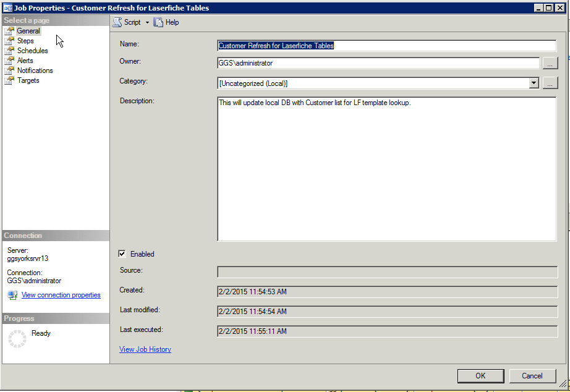Click into the Owner text field
The width and height of the screenshot is (570, 392).
pyautogui.click(x=378, y=63)
